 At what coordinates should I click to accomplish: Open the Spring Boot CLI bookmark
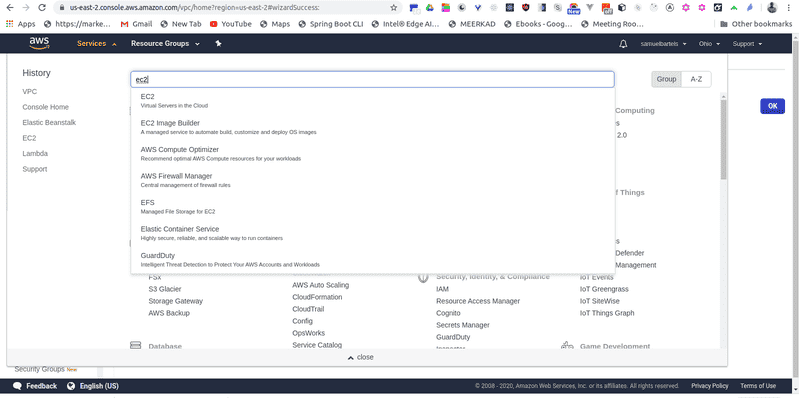coord(331,24)
